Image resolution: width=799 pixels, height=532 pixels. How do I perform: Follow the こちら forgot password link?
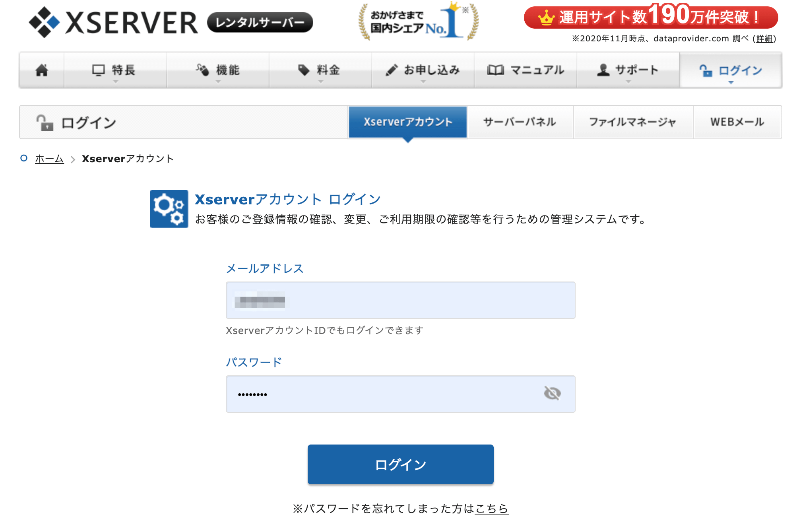(x=492, y=509)
